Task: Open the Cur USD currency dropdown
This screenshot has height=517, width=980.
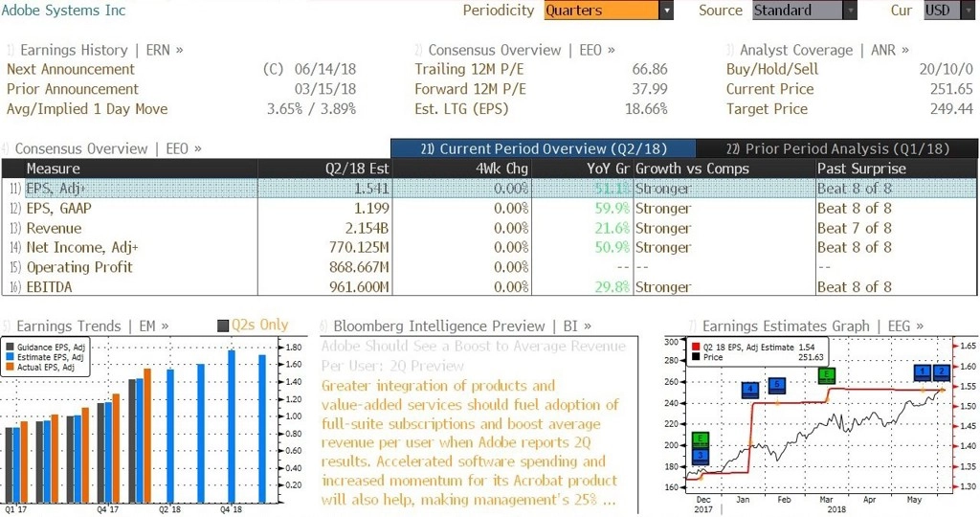Action: click(948, 10)
